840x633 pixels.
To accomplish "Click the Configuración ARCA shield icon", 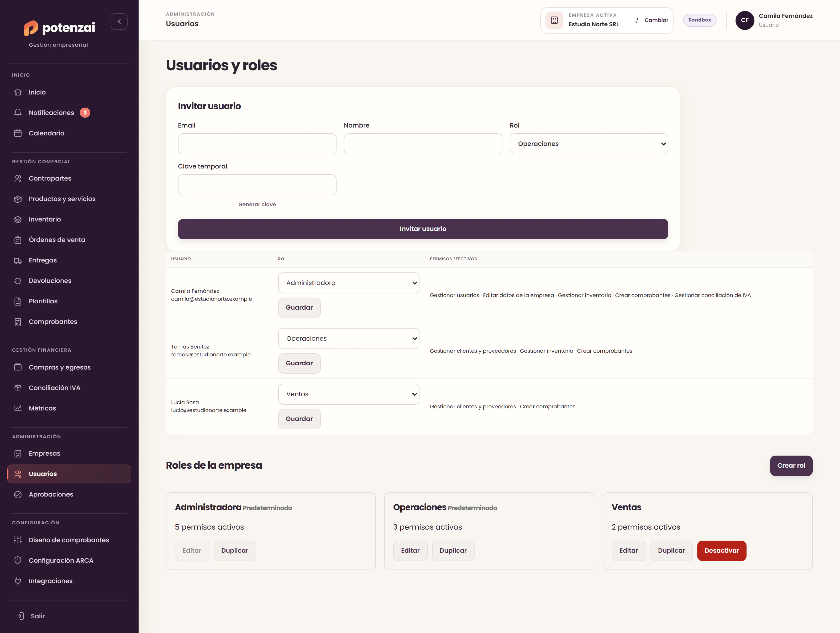I will 18,561.
